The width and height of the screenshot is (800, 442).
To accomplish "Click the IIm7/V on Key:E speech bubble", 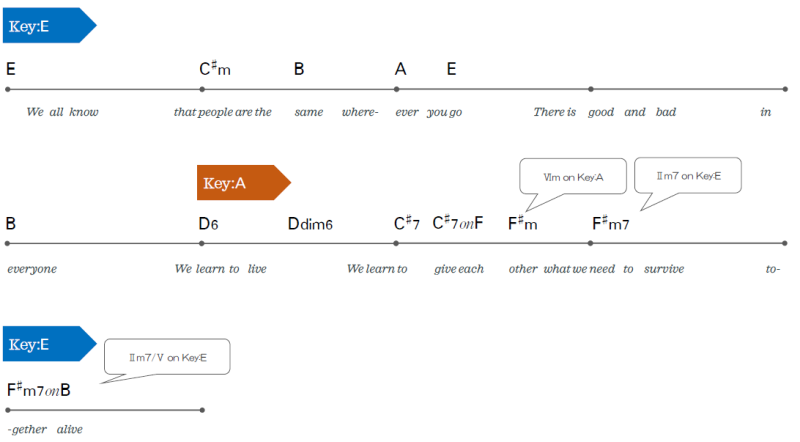I will pyautogui.click(x=167, y=357).
